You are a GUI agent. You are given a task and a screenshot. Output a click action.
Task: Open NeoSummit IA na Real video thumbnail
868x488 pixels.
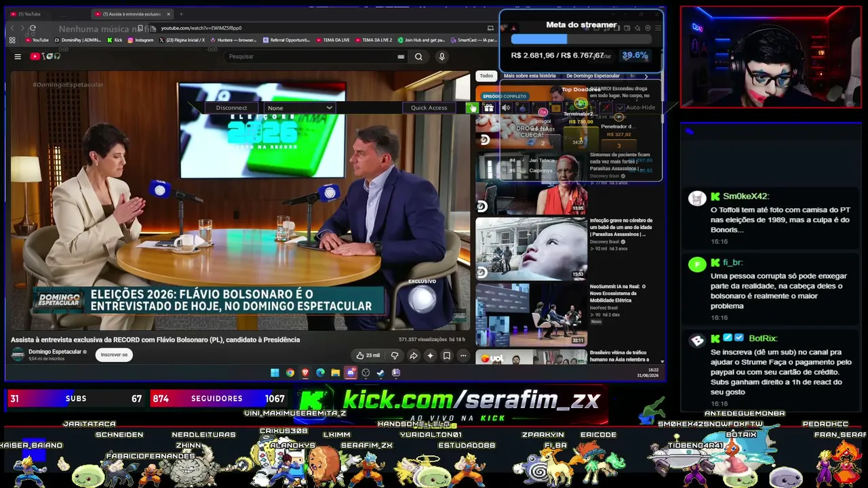click(531, 314)
